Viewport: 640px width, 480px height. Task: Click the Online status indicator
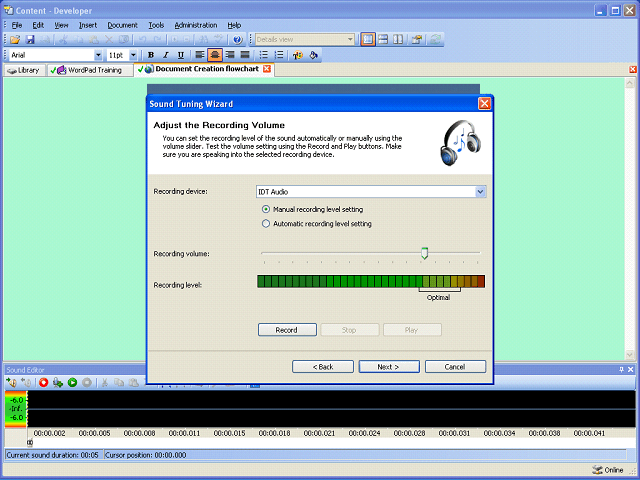point(608,470)
